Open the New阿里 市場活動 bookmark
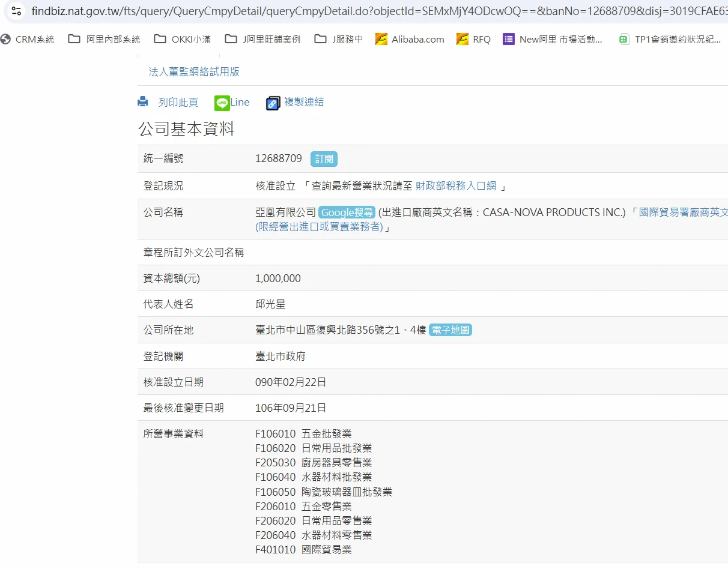The image size is (728, 569). click(x=553, y=39)
